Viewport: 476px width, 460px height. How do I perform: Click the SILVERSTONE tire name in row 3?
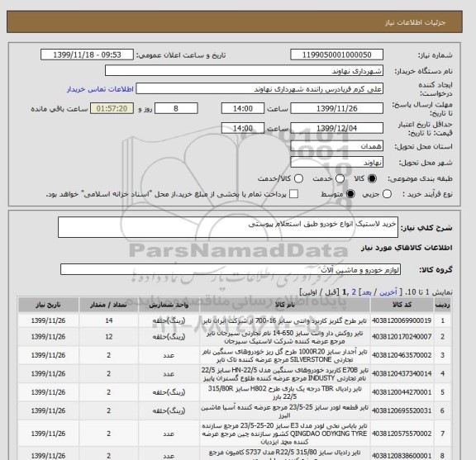point(285,356)
